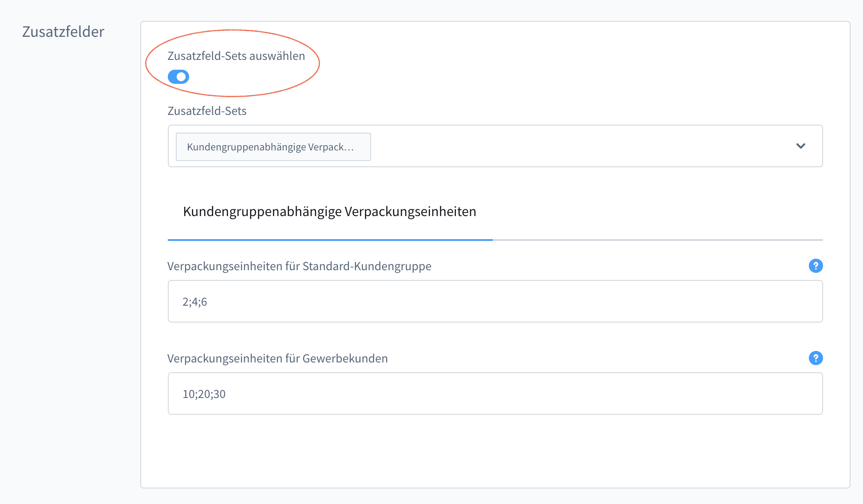
Task: Click the gray inactive part of tab bar
Action: point(657,240)
